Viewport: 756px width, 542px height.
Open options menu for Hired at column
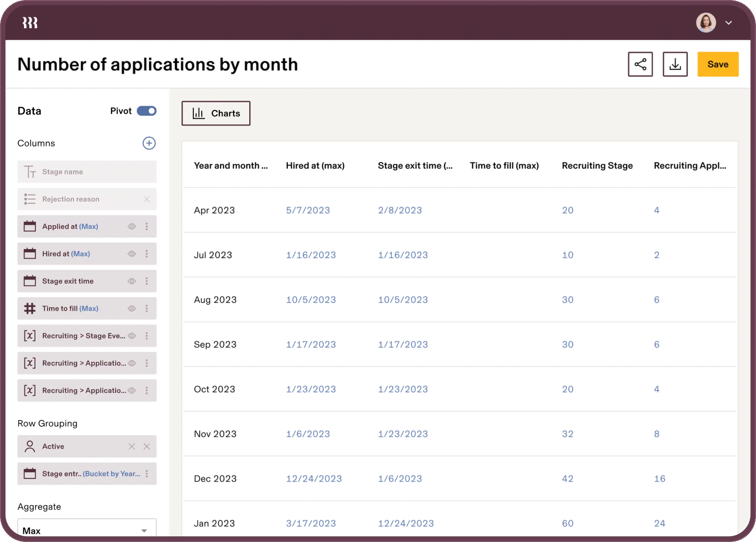pos(147,254)
